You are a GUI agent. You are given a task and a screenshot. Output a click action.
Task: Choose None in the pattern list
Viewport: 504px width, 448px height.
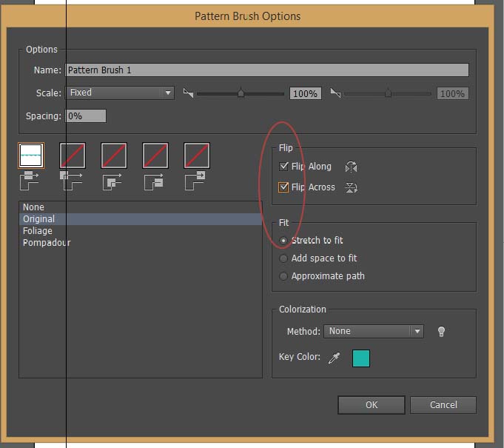click(141, 207)
